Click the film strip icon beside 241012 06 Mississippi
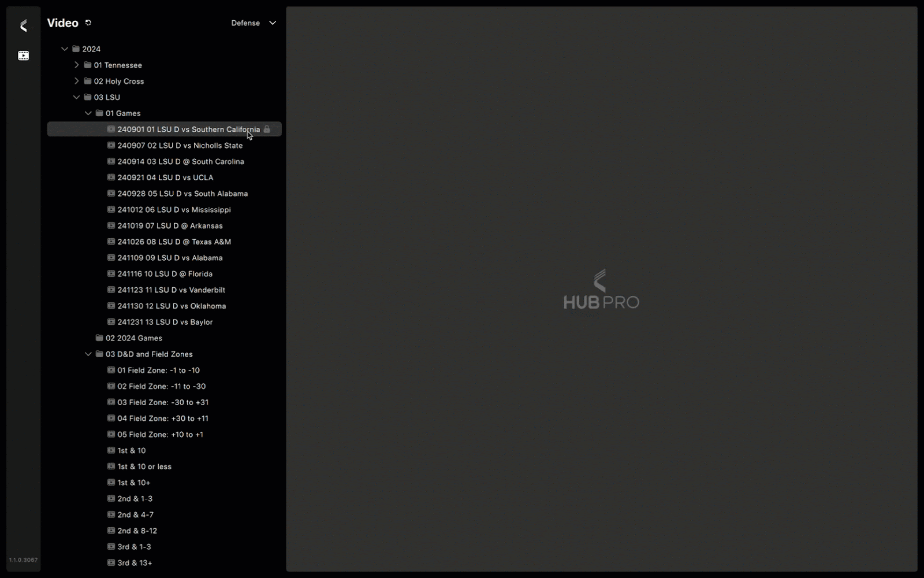 (111, 210)
